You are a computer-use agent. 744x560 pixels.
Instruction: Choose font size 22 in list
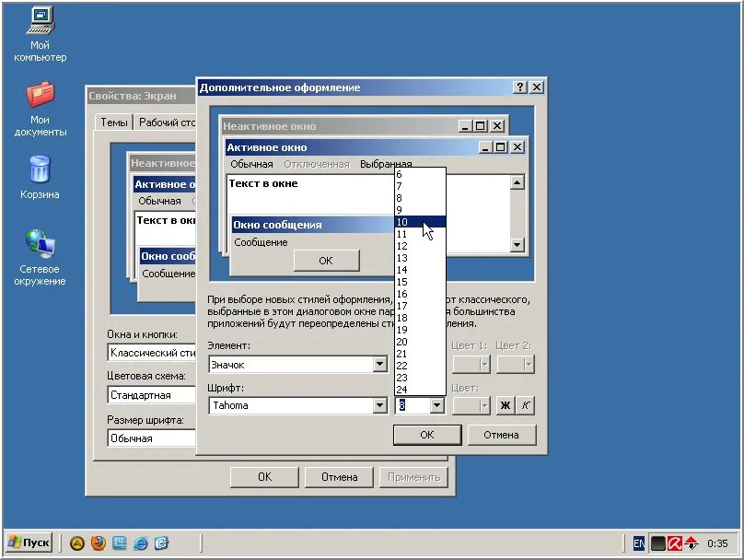tap(420, 366)
